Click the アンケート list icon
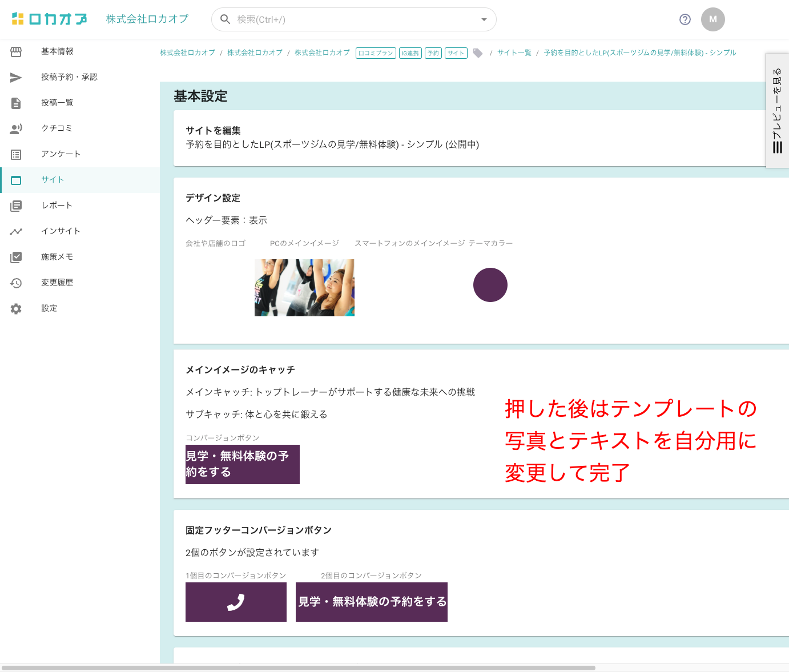This screenshot has height=672, width=789. 16,155
